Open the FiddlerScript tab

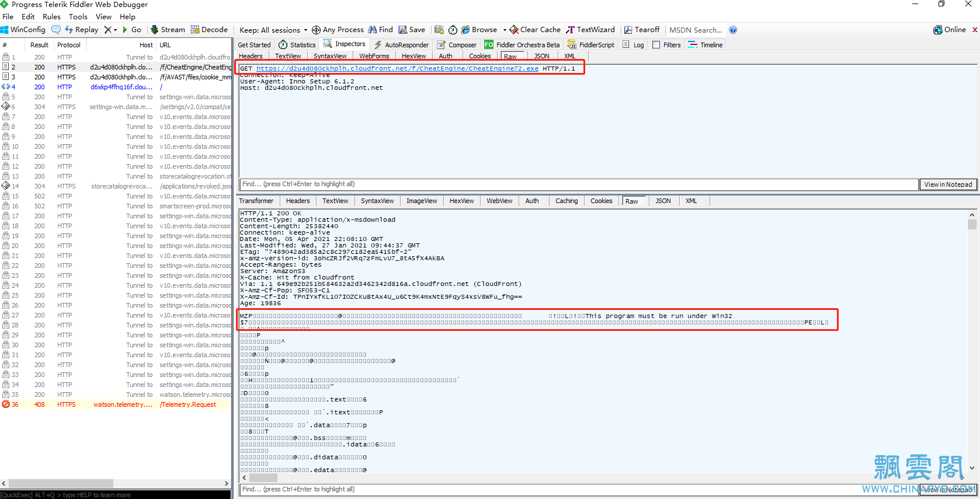(591, 45)
